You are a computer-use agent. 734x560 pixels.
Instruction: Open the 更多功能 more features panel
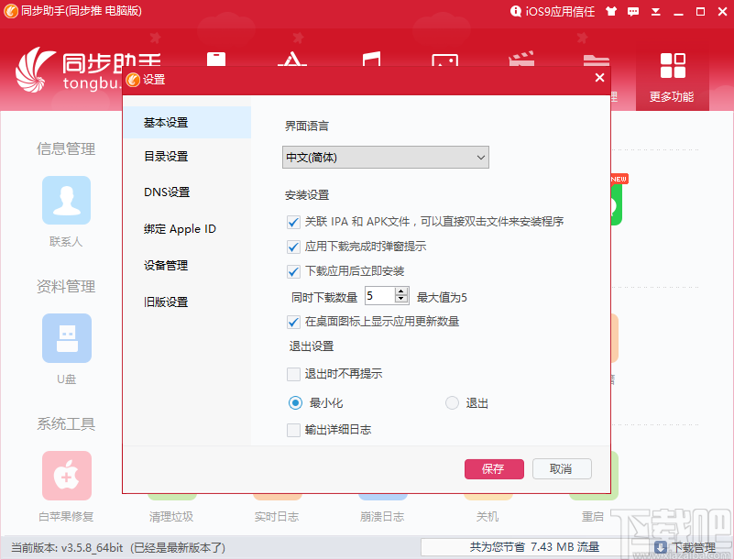point(673,78)
